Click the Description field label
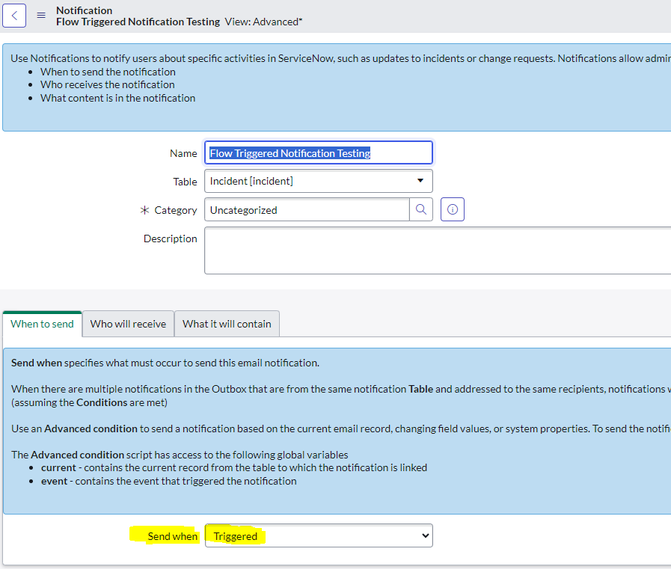This screenshot has width=671, height=569. pos(170,238)
